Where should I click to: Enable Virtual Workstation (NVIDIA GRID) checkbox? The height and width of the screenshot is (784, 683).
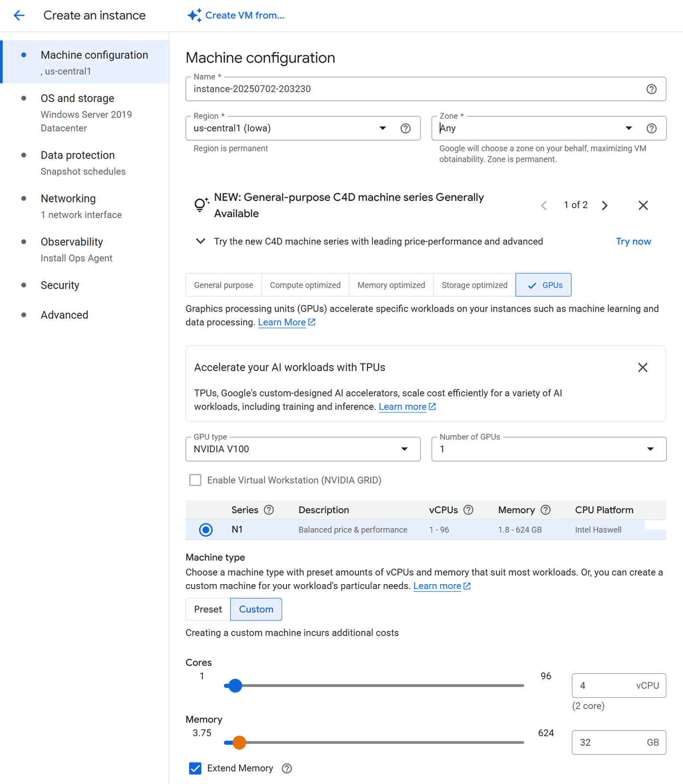pos(195,480)
